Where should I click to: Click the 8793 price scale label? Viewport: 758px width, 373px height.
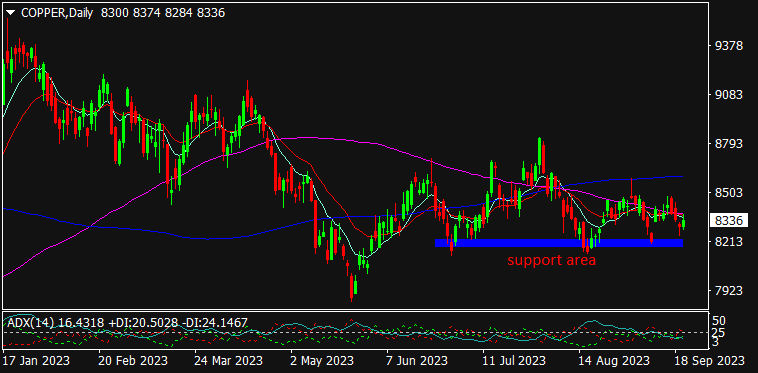(729, 143)
